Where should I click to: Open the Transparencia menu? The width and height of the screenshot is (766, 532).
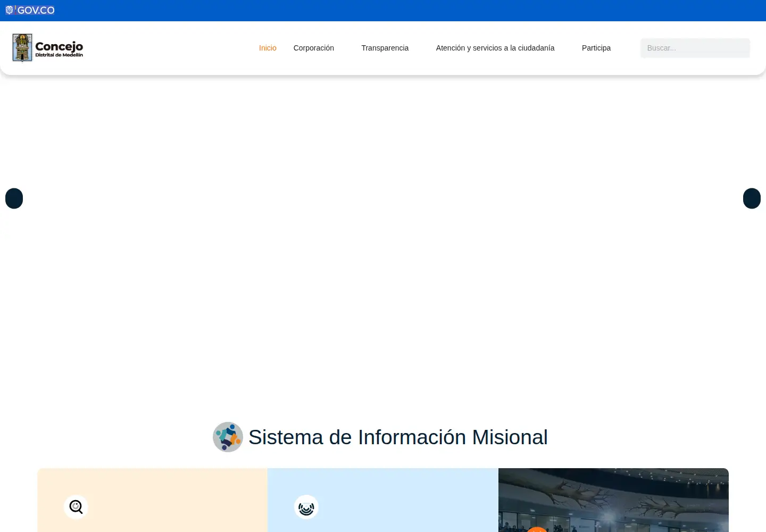pos(385,48)
